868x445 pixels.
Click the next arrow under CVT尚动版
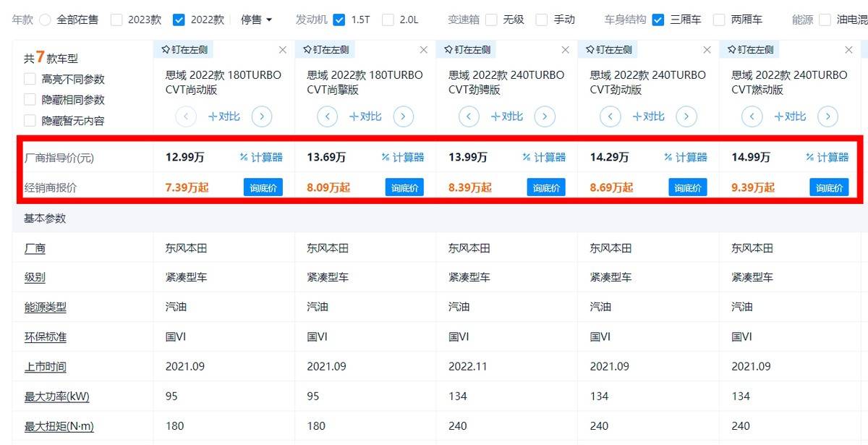click(x=262, y=116)
